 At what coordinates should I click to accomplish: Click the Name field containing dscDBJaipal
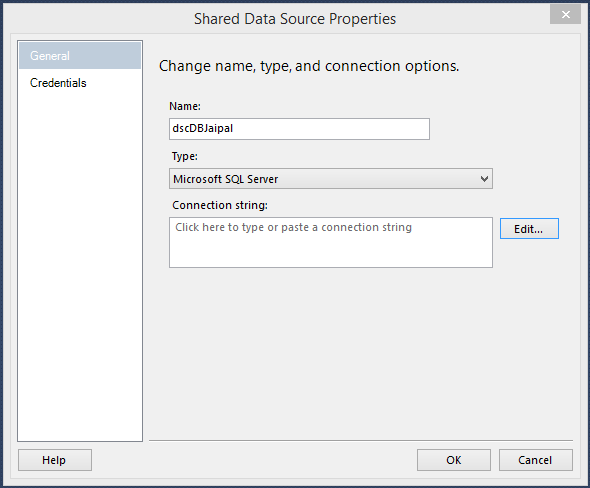pos(299,129)
